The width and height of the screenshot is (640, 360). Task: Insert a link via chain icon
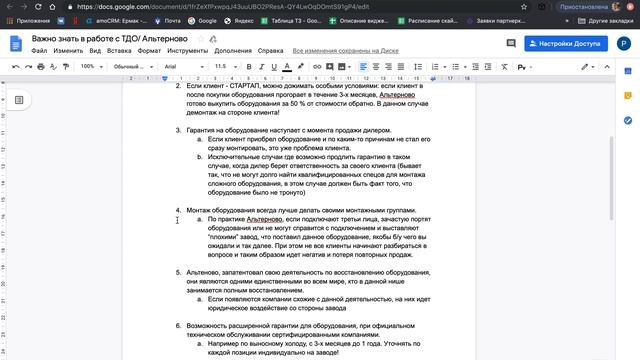(317, 67)
